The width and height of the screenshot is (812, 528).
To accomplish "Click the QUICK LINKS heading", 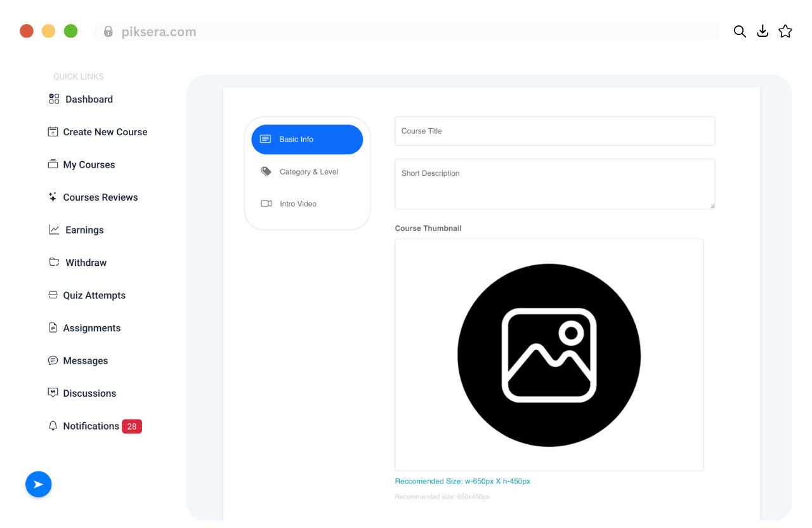I will point(79,77).
